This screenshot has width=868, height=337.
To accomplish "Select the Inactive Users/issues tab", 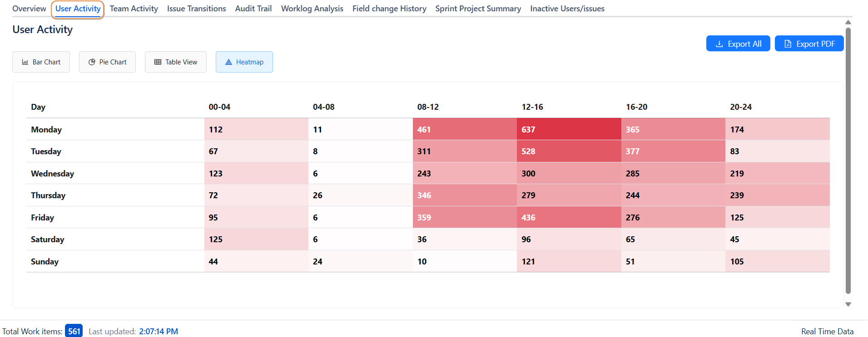I will coord(567,9).
